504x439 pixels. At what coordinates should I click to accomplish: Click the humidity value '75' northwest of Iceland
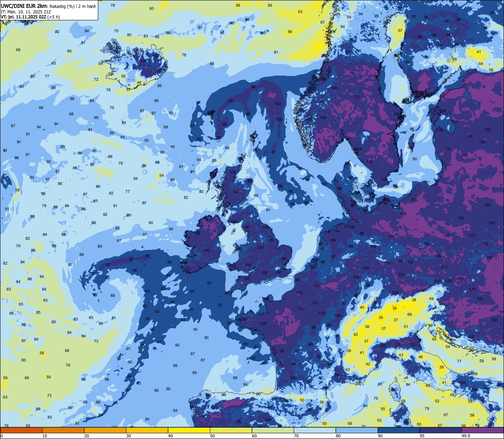click(116, 31)
